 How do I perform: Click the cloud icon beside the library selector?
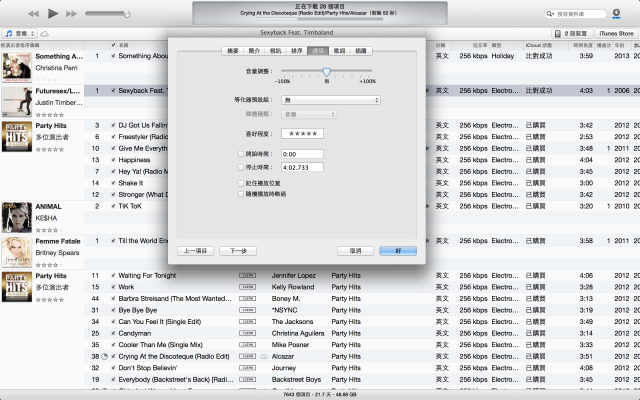pos(44,33)
